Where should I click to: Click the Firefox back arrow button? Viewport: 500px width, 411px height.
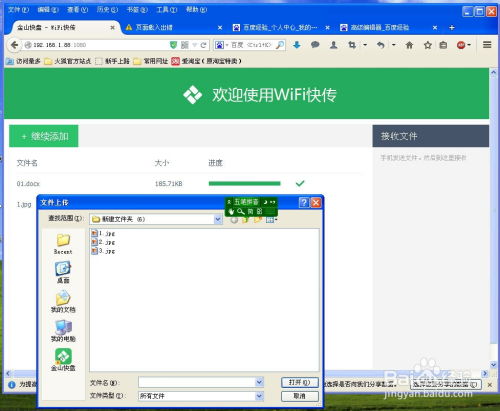[x=14, y=45]
